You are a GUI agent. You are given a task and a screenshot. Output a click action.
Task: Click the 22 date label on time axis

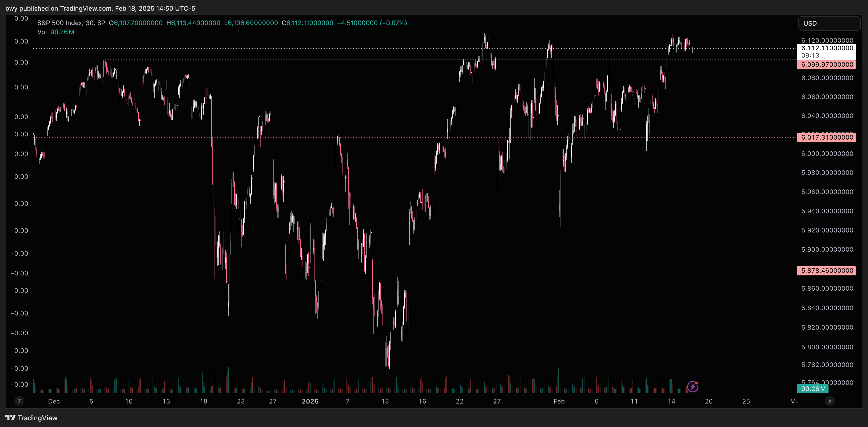coord(460,401)
